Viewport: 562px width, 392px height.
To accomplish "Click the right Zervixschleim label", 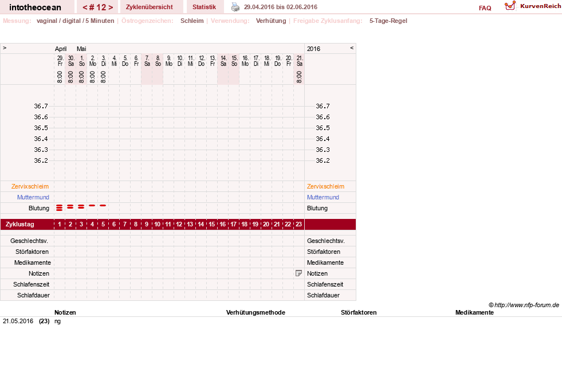I will point(325,186).
